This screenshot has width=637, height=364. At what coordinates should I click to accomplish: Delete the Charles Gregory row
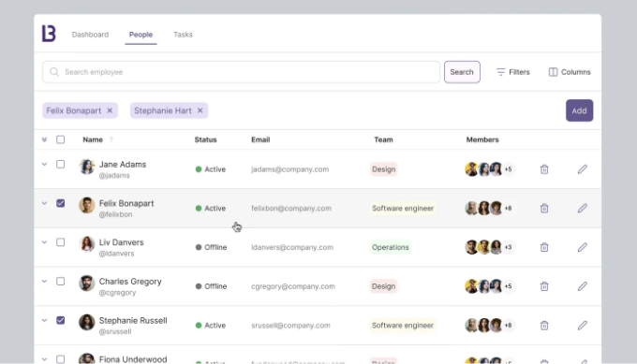click(x=544, y=286)
